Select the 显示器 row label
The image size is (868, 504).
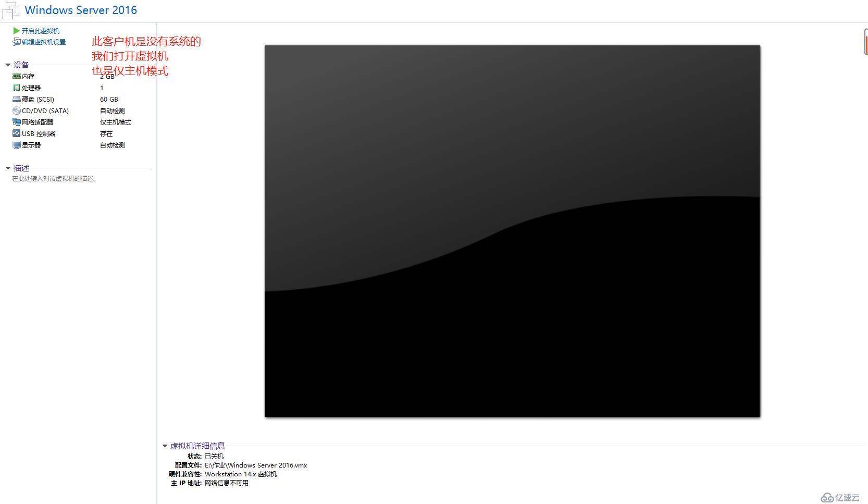pos(31,145)
